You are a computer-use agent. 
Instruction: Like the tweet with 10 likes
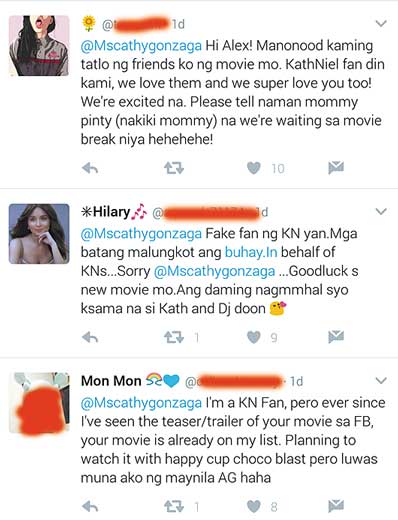pos(254,168)
